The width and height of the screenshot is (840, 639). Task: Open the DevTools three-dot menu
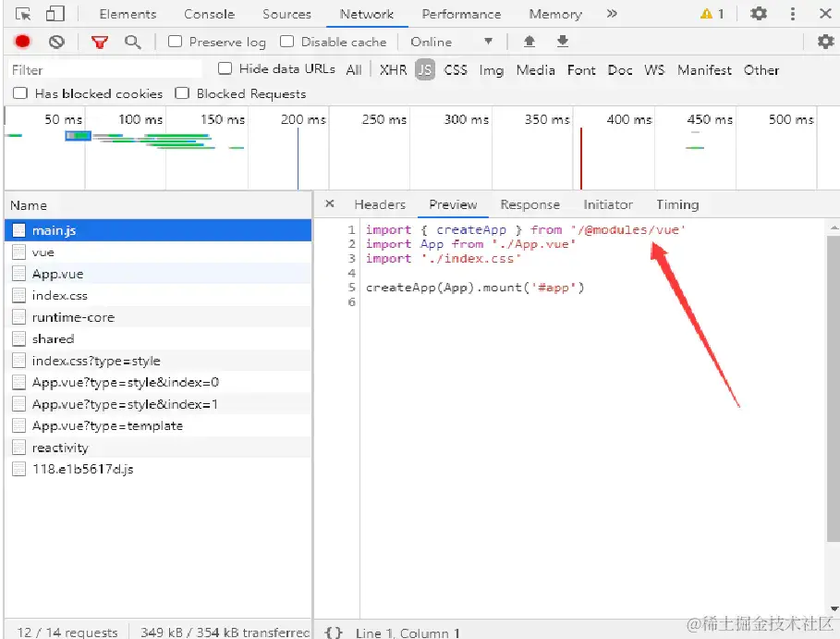click(792, 13)
